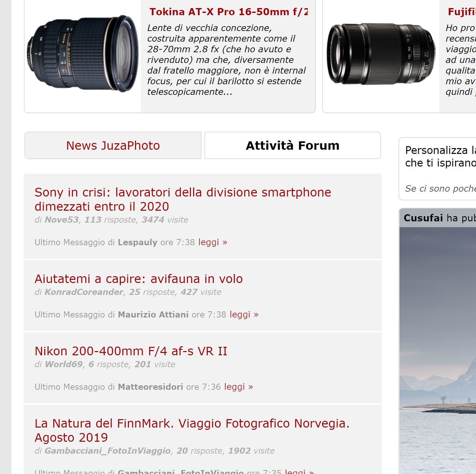
Task: Click the Nove53 author name
Action: point(61,220)
